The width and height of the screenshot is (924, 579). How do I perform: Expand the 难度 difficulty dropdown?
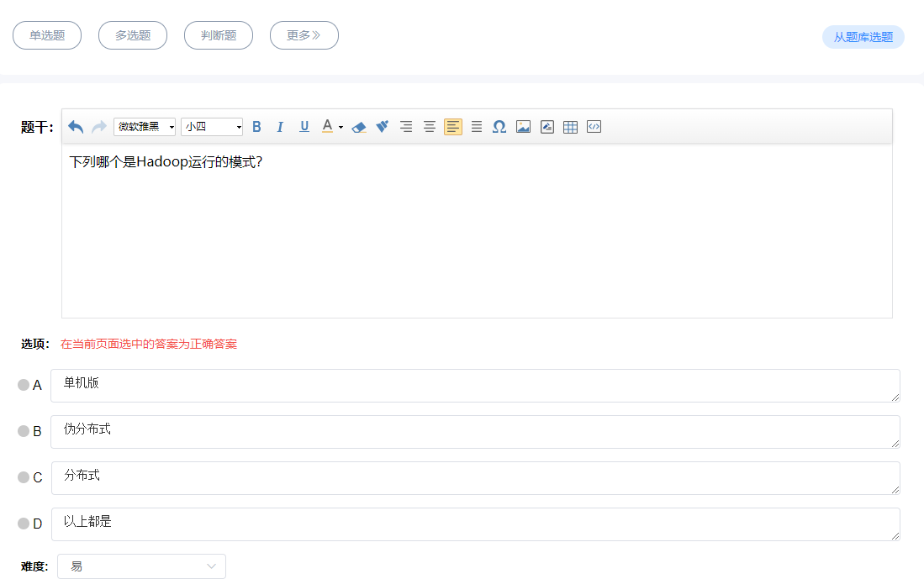pyautogui.click(x=141, y=566)
